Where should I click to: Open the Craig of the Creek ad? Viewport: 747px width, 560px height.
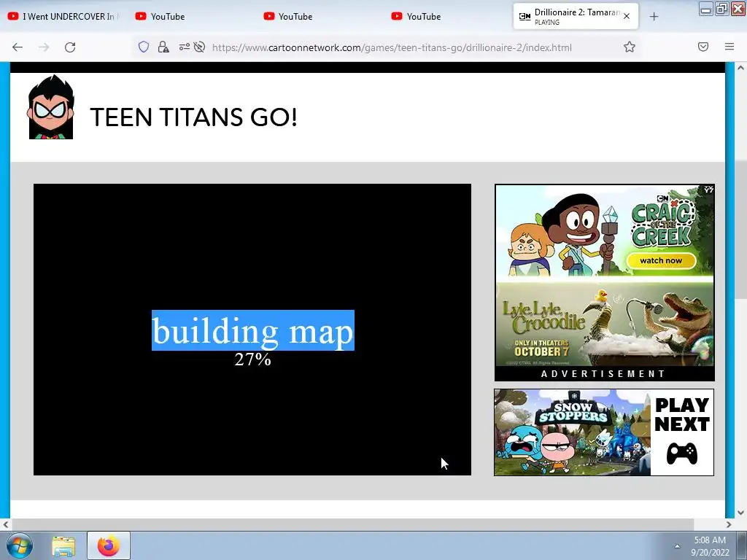(605, 232)
